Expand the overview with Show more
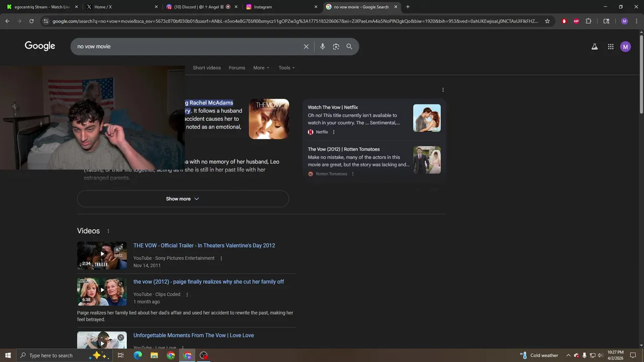Screen dimensions: 644x362 coord(183,199)
